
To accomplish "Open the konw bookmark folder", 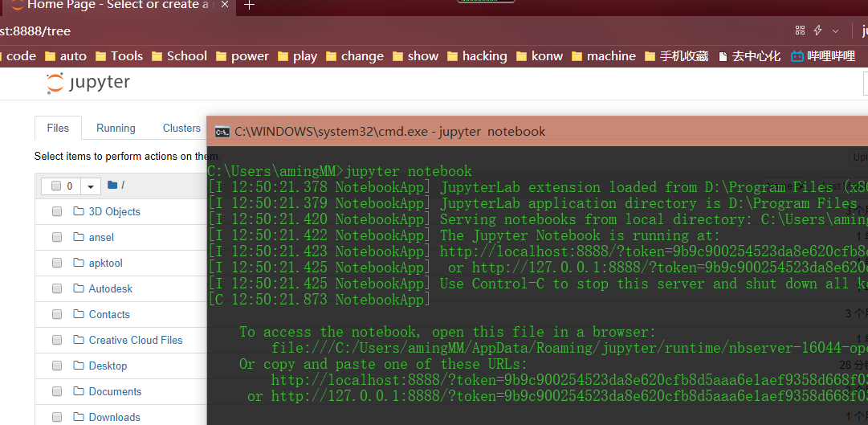I will coord(539,56).
